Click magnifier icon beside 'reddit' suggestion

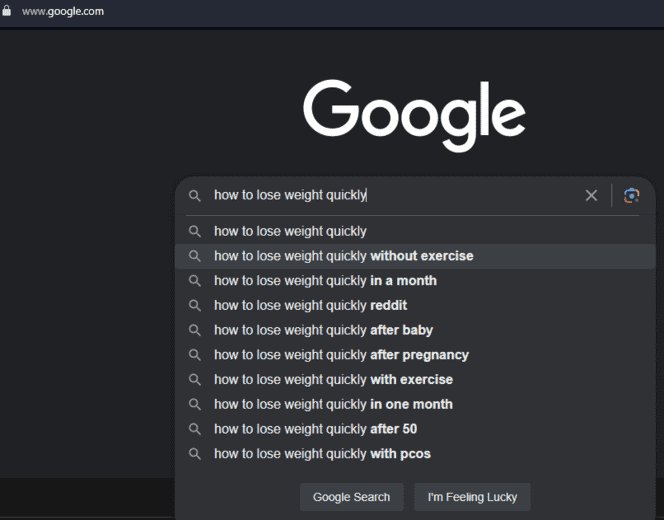tap(195, 305)
